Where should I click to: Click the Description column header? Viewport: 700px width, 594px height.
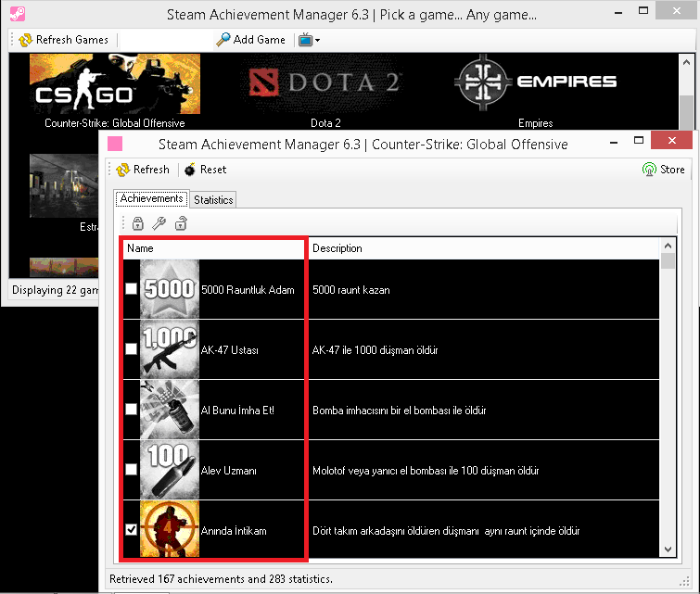point(483,248)
